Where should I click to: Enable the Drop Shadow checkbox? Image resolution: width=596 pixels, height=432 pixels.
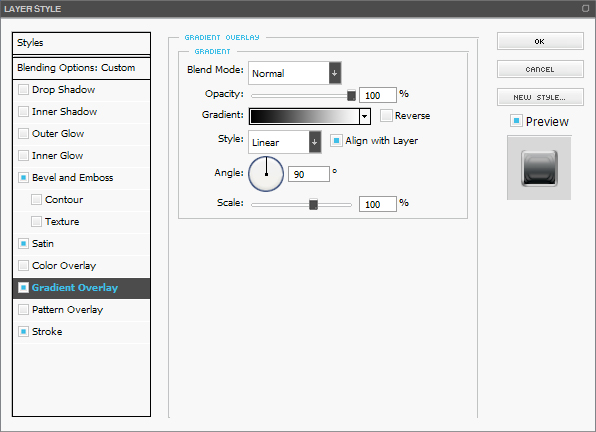click(23, 90)
